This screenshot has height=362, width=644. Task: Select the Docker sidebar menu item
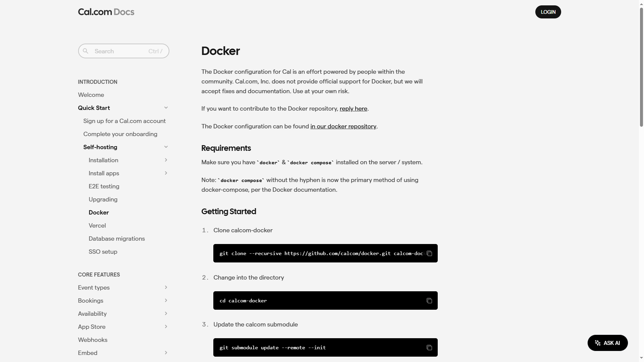click(x=98, y=213)
